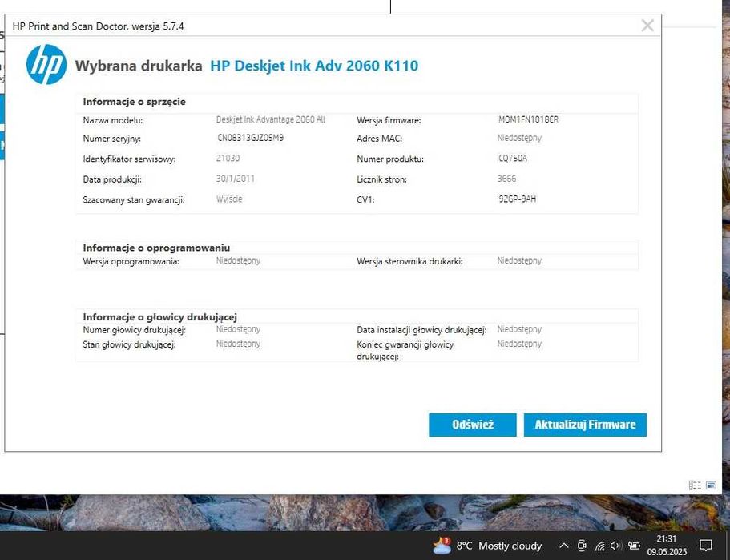Select model name Deskjet Ink Advantage 2060 All
Image resolution: width=730 pixels, height=560 pixels.
(271, 119)
